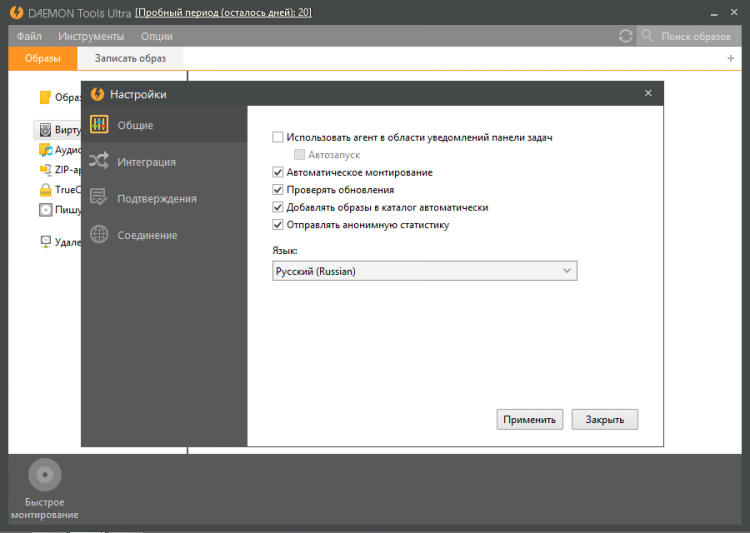
Task: Click the Применить button
Action: 529,420
